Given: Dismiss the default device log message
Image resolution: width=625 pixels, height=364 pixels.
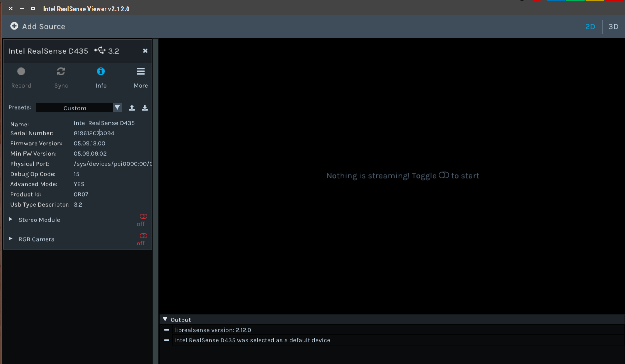Looking at the screenshot, I should [167, 340].
